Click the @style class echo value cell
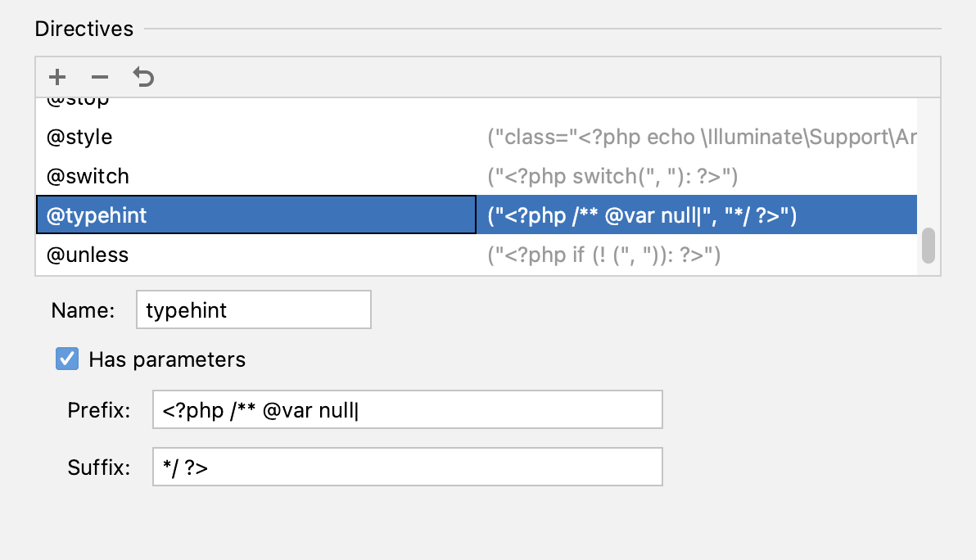 point(697,137)
